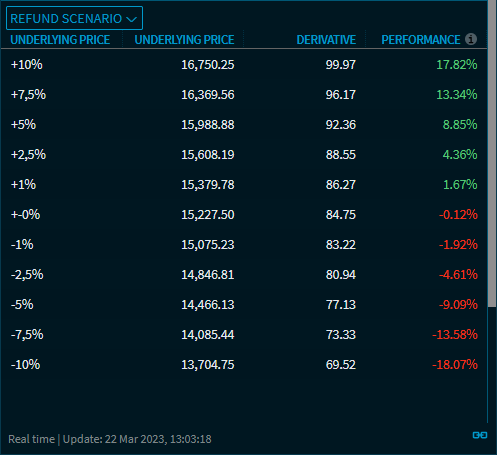Click the 73.33 derivative value
The image size is (497, 455).
tap(341, 334)
